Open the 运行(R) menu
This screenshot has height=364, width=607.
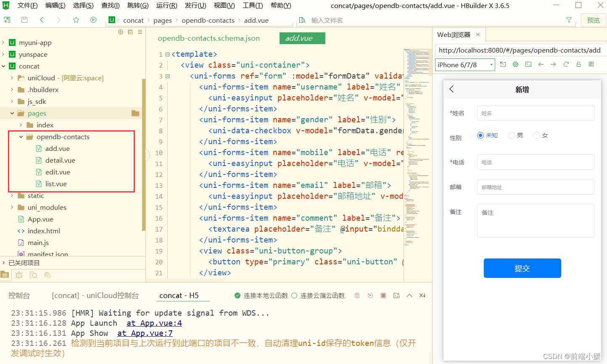click(166, 5)
